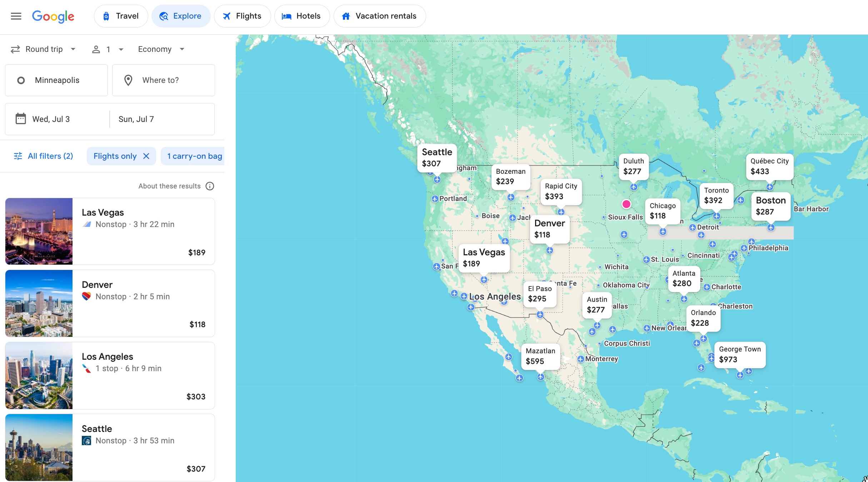Expand the Economy class dropdown

tap(161, 49)
